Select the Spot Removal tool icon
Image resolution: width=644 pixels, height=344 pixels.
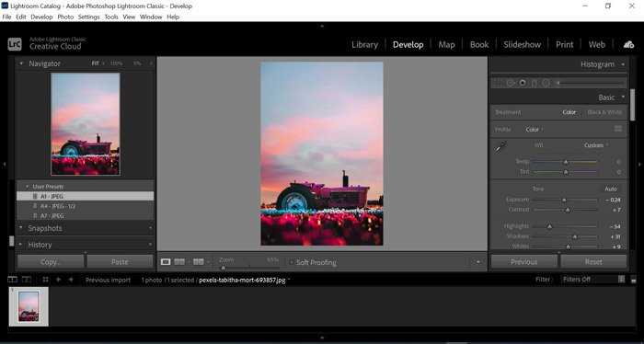[510, 84]
